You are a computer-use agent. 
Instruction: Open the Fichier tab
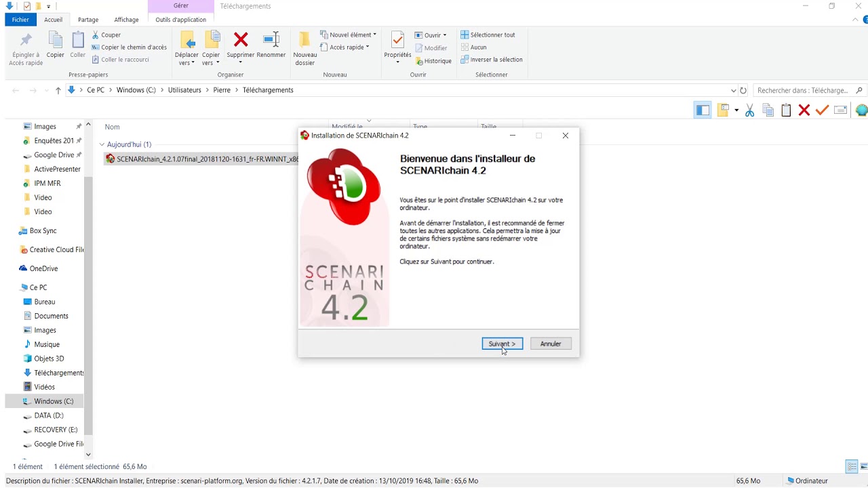(20, 20)
